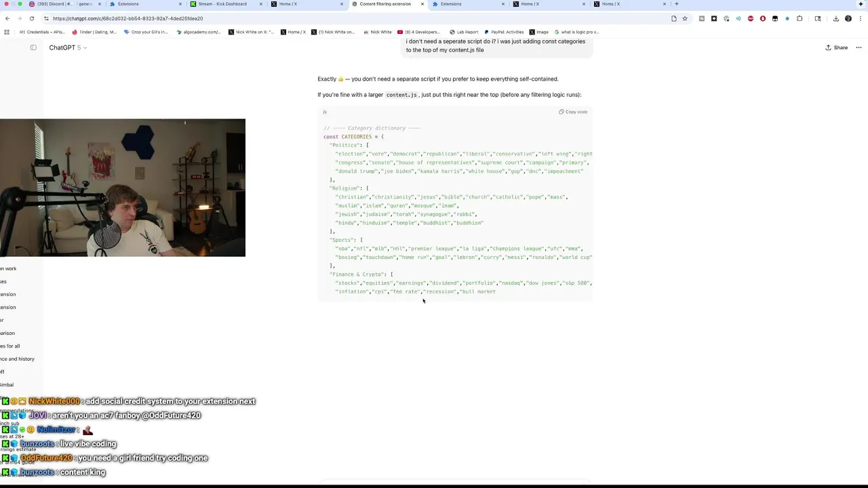The image size is (868, 488).
Task: Click NickWhite000's chat message
Action: click(x=128, y=401)
